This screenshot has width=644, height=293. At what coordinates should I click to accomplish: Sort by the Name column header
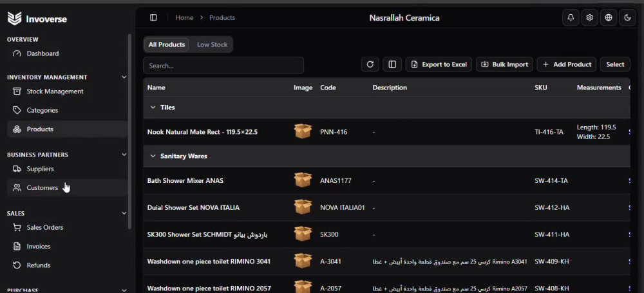pyautogui.click(x=156, y=88)
